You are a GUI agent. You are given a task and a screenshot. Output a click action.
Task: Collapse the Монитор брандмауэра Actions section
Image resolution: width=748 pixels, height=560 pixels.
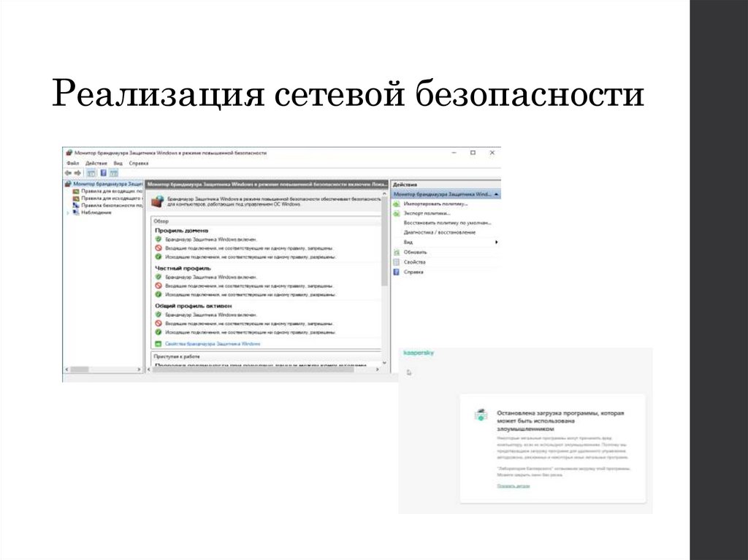click(x=496, y=194)
